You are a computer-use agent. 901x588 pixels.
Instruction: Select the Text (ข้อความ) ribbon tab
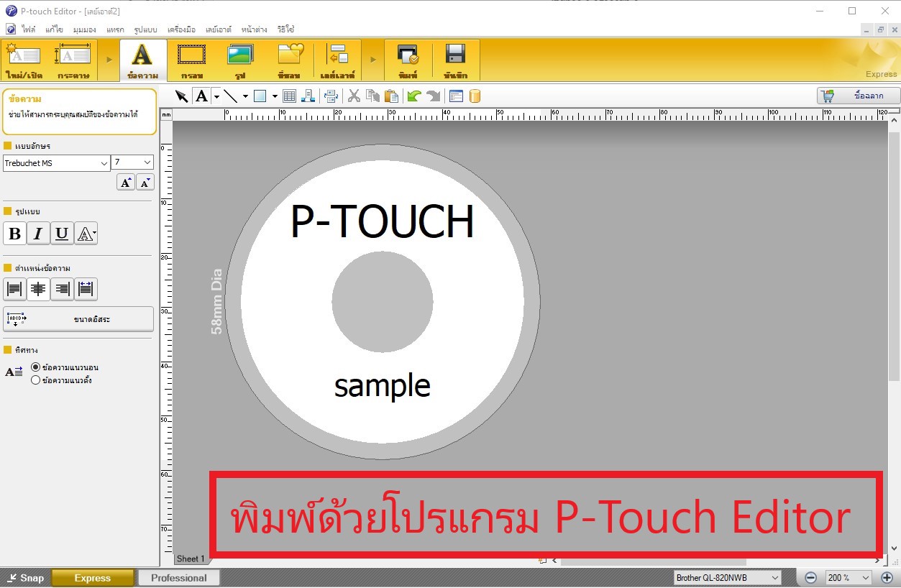tap(142, 60)
